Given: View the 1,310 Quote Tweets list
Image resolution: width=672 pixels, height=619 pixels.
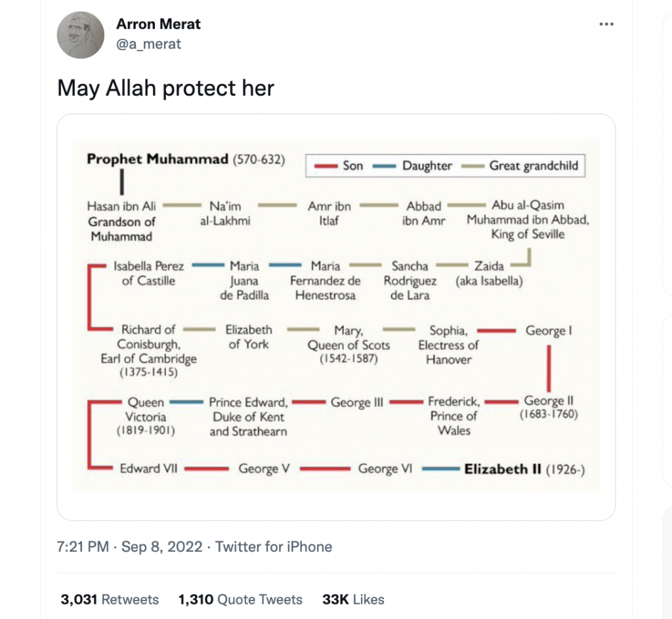Looking at the screenshot, I should (x=240, y=599).
